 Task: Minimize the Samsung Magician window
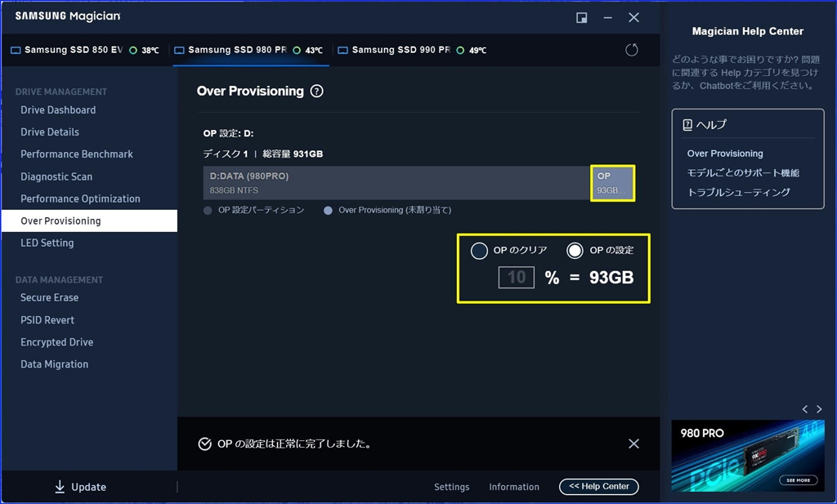click(607, 18)
